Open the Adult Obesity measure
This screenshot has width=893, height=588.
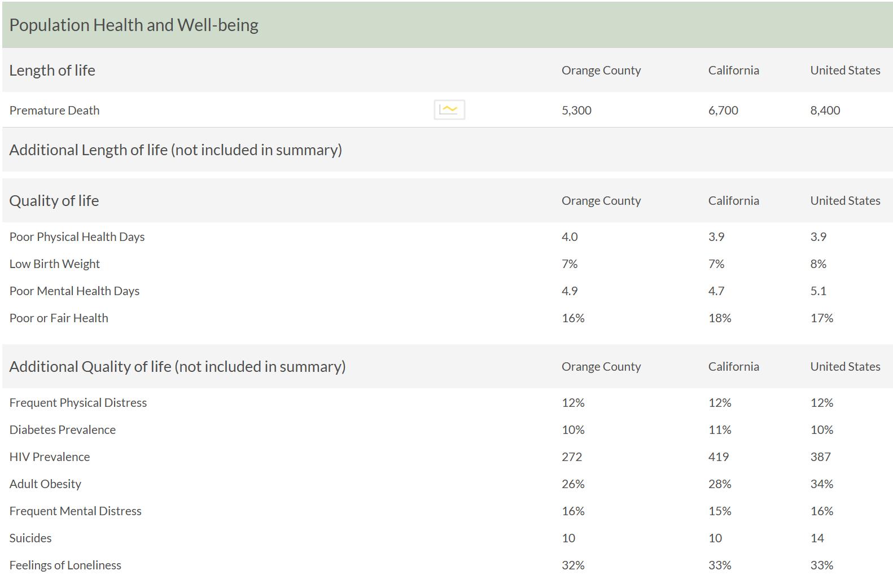pyautogui.click(x=46, y=484)
